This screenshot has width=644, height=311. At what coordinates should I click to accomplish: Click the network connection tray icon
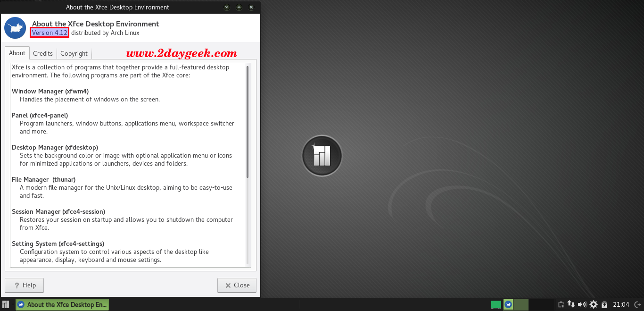571,305
